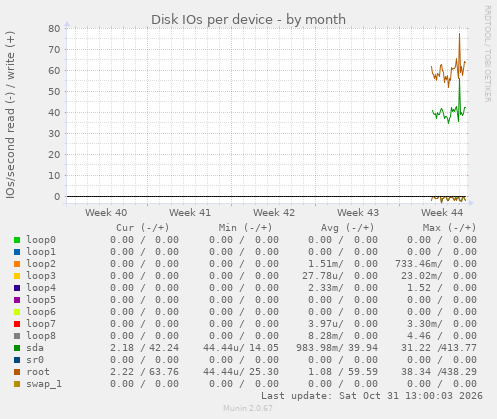Click the loop4 dark blue swatch

(x=17, y=288)
